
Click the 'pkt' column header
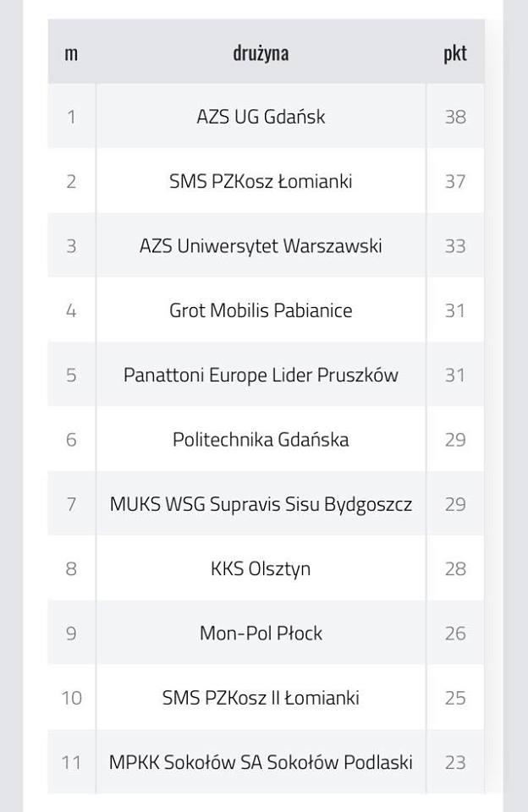455,52
